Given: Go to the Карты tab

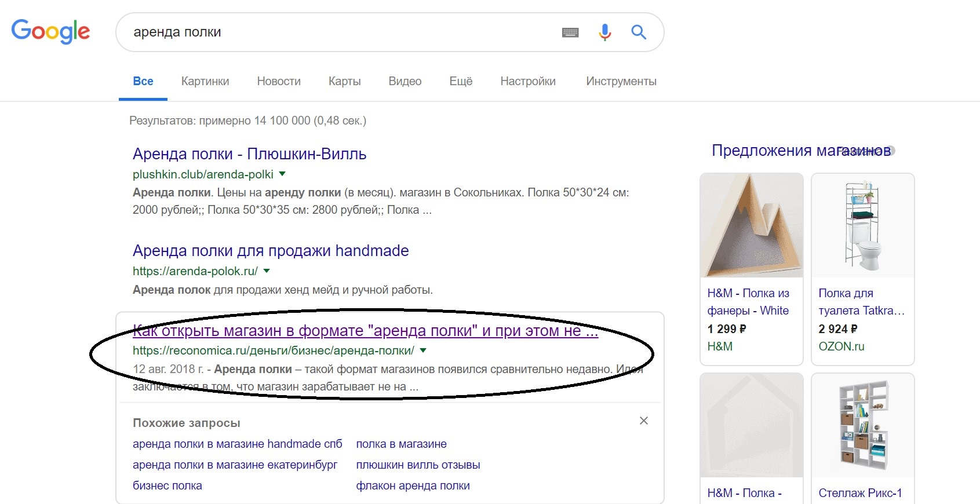Looking at the screenshot, I should pyautogui.click(x=344, y=81).
